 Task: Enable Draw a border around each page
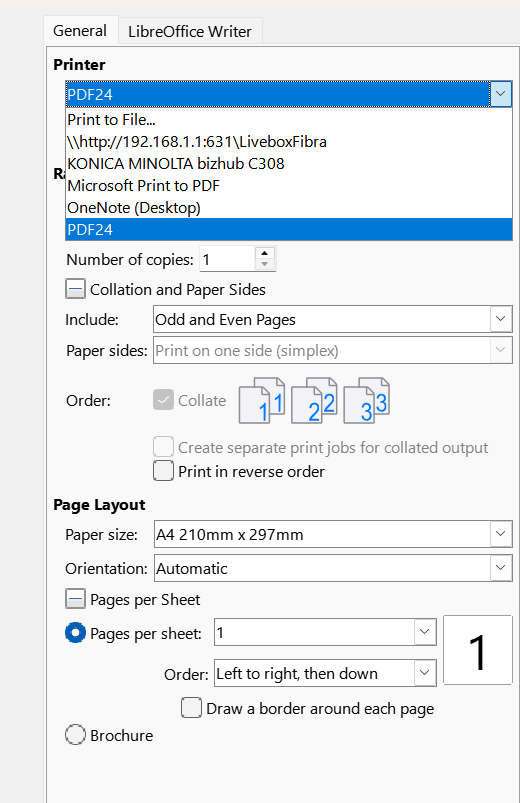[191, 708]
